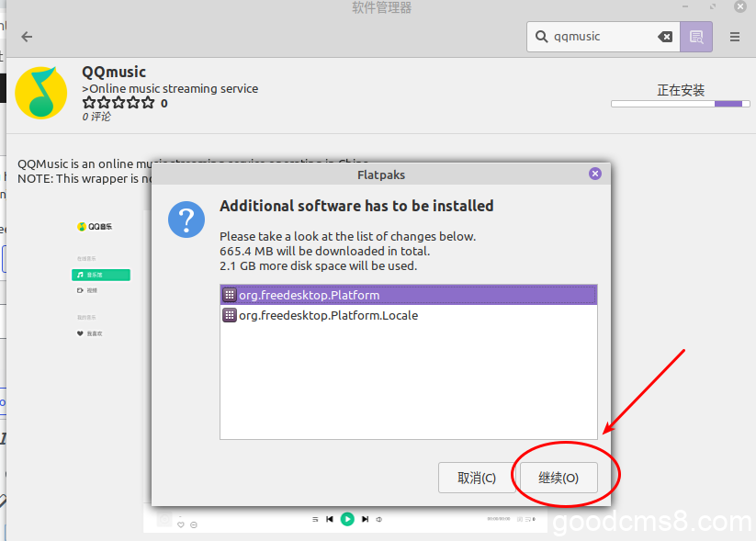Click the Online music streaming service subtitle
This screenshot has width=756, height=541.
[x=170, y=89]
